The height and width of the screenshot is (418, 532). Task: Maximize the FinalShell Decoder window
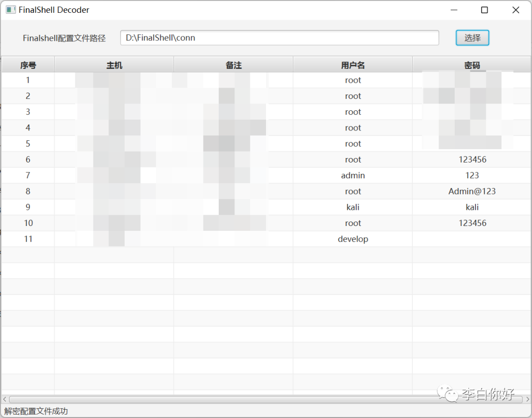coord(485,10)
